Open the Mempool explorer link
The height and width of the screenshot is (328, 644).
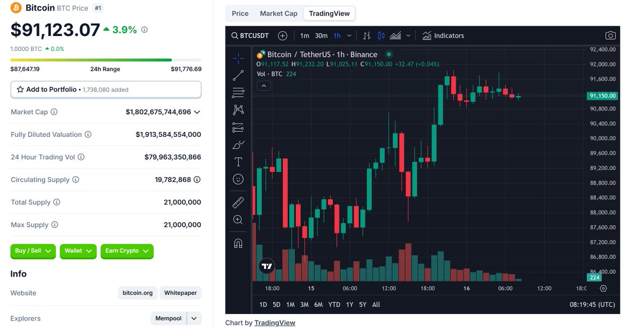[x=169, y=318]
